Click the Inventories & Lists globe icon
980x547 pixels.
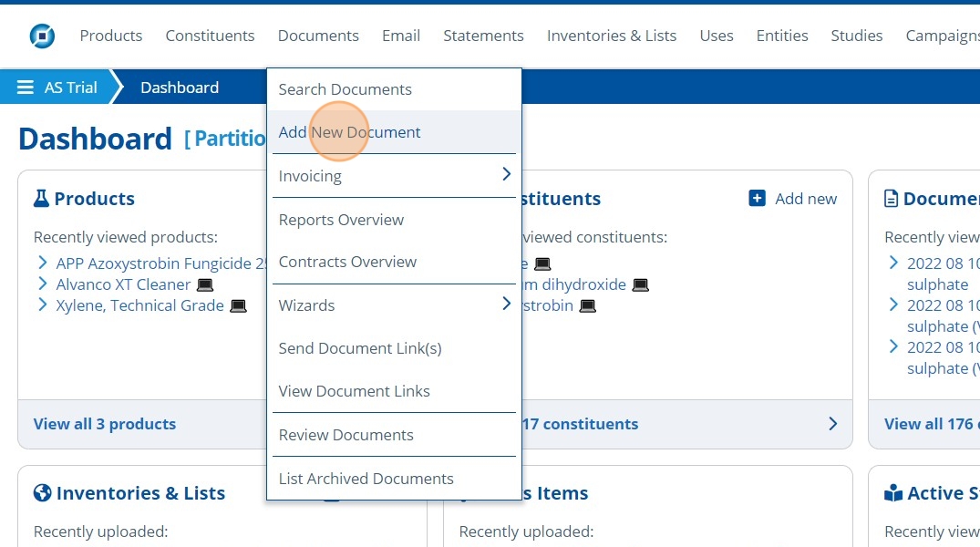[43, 492]
